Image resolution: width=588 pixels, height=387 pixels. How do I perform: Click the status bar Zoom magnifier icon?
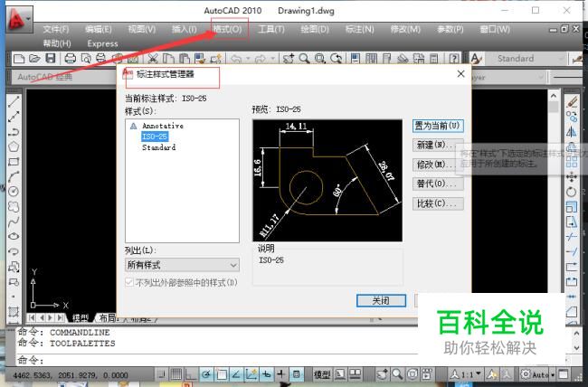coord(397,373)
